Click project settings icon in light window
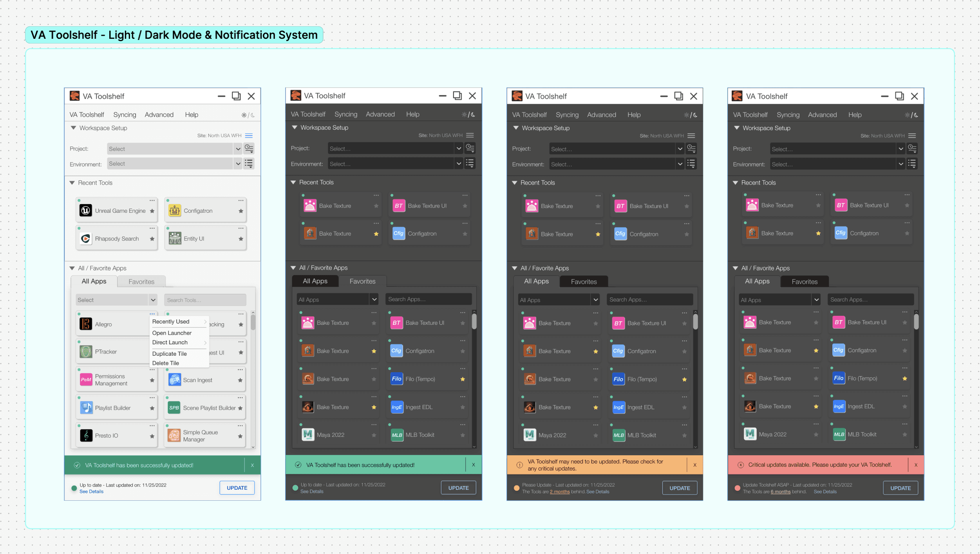 tap(249, 148)
